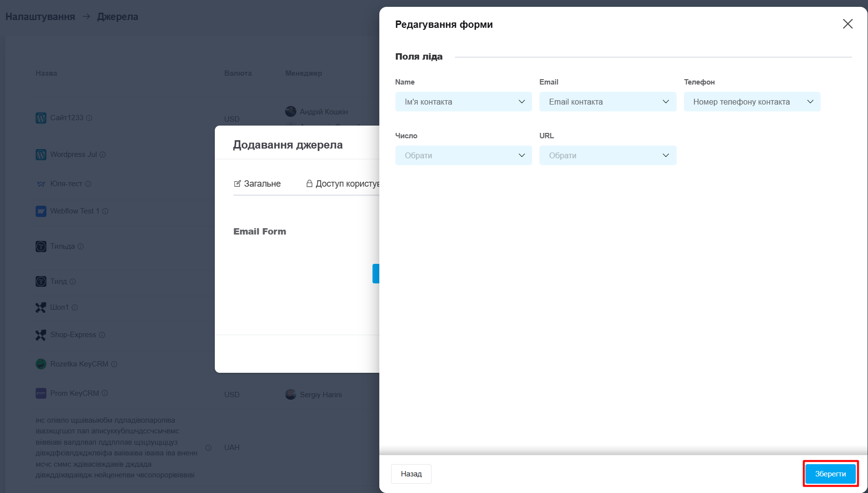Select the Rozetka KeyCRM source name
The width and height of the screenshot is (868, 493).
(x=79, y=364)
